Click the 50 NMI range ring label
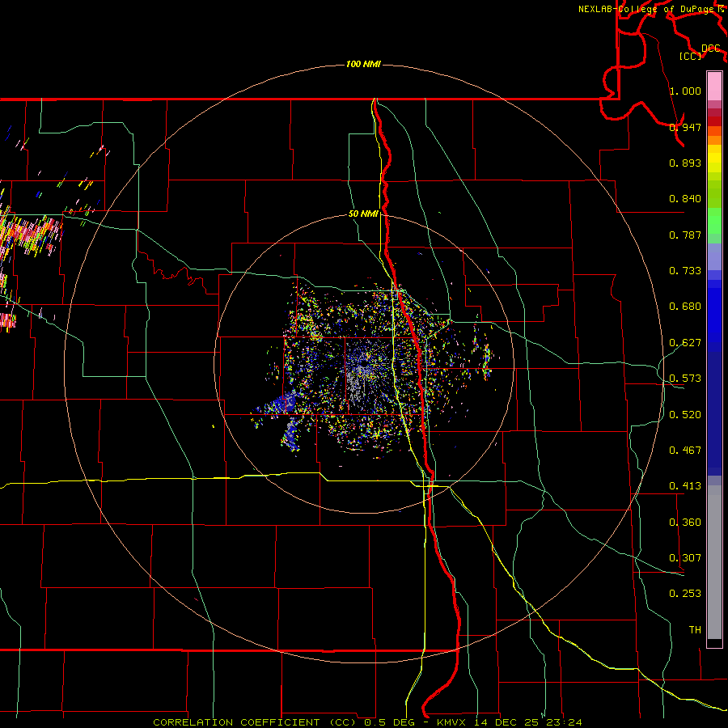This screenshot has height=728, width=728. [x=363, y=214]
